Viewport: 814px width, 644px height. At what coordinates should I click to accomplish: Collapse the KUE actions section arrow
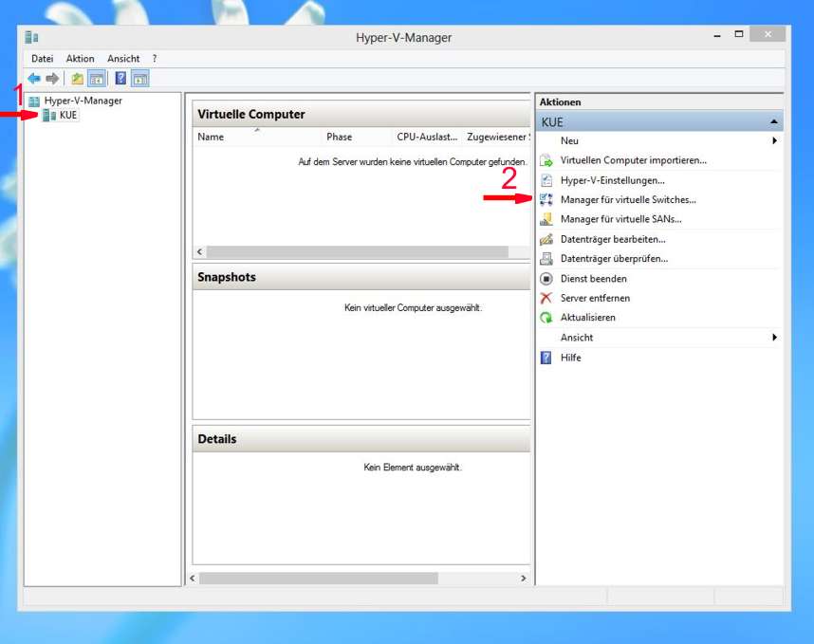[x=774, y=122]
